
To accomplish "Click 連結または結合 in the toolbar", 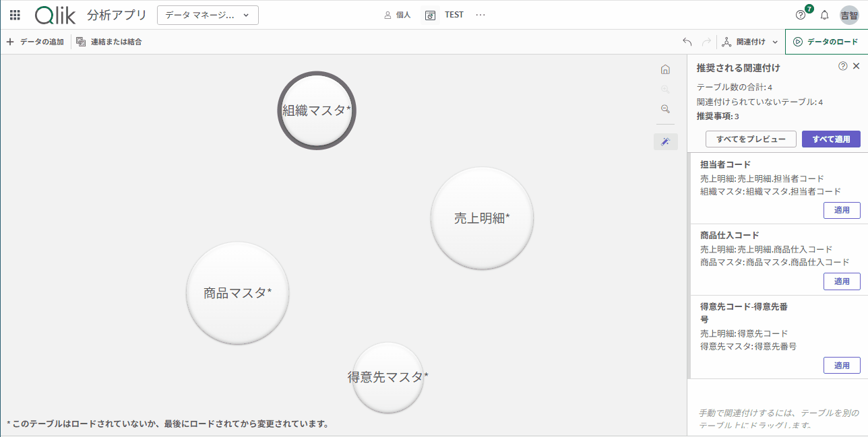I will tap(109, 42).
